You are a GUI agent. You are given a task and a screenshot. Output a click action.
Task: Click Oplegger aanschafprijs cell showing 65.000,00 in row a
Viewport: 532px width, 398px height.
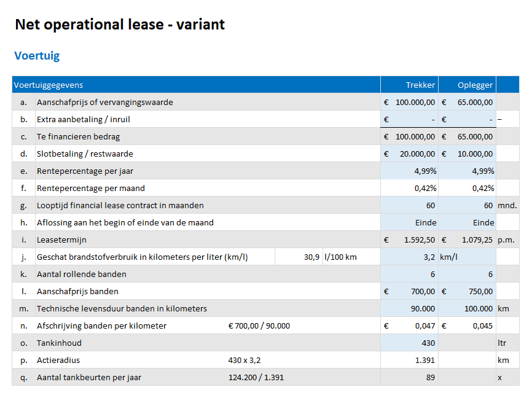pyautogui.click(x=467, y=102)
